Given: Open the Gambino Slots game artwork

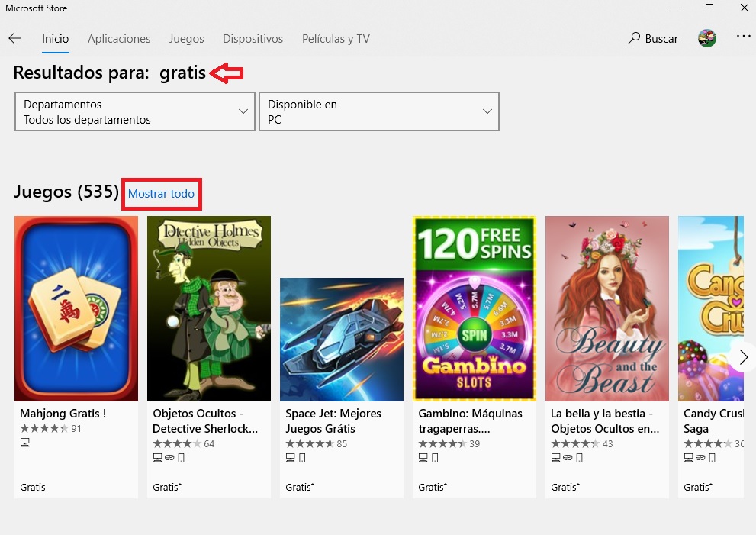Looking at the screenshot, I should coord(475,308).
